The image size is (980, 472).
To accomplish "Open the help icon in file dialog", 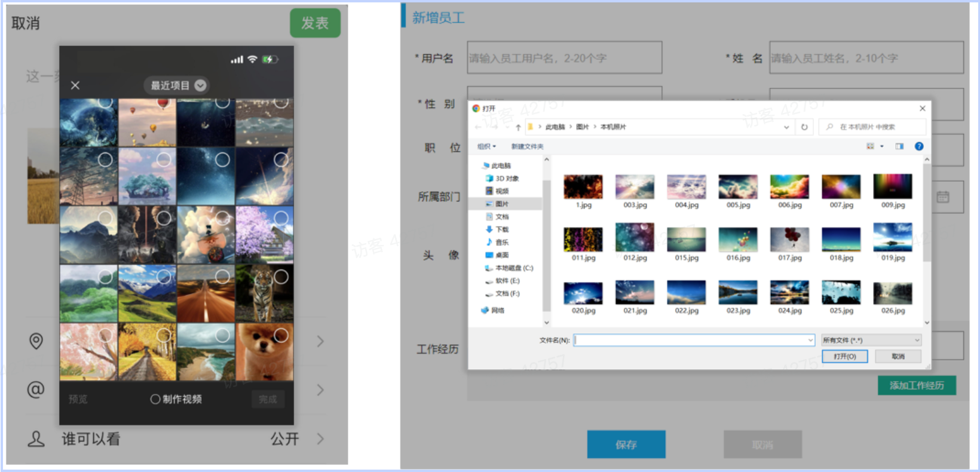I will (919, 146).
